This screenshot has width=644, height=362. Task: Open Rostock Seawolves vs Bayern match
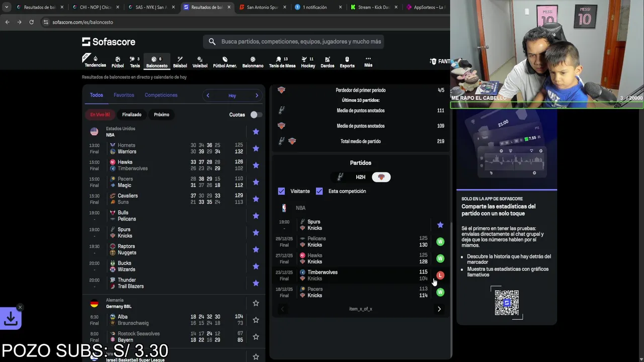[174, 337]
